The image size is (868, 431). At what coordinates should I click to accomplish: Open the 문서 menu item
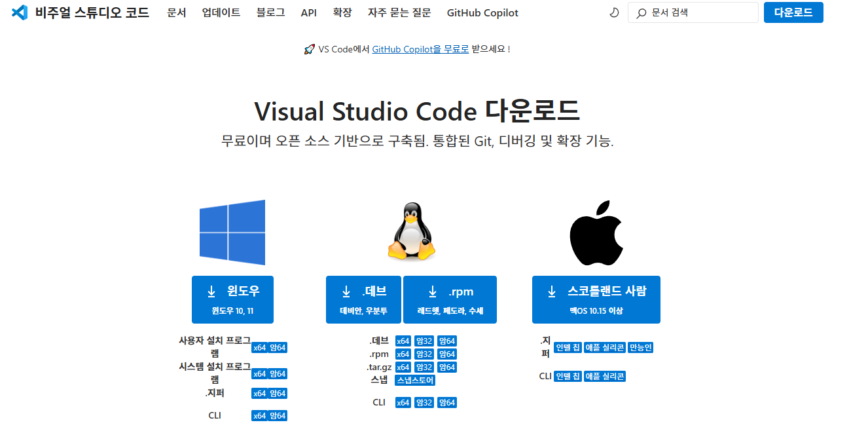[177, 12]
